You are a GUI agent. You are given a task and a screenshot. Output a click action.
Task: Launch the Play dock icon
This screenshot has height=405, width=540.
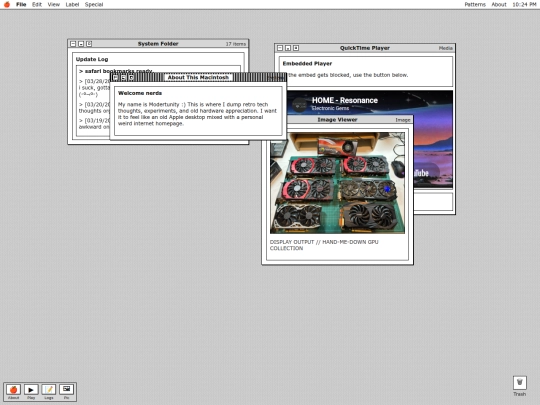31,392
